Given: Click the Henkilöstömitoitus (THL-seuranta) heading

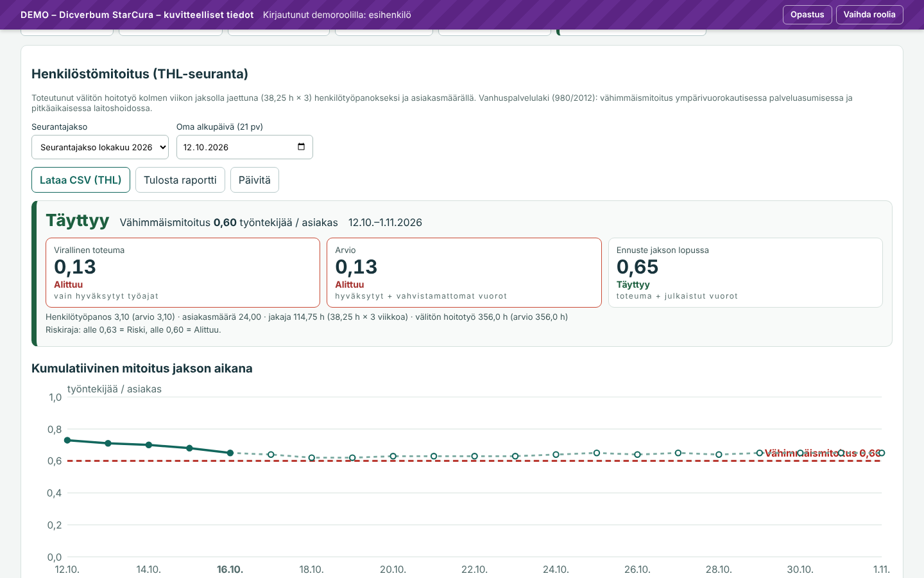Looking at the screenshot, I should point(140,74).
